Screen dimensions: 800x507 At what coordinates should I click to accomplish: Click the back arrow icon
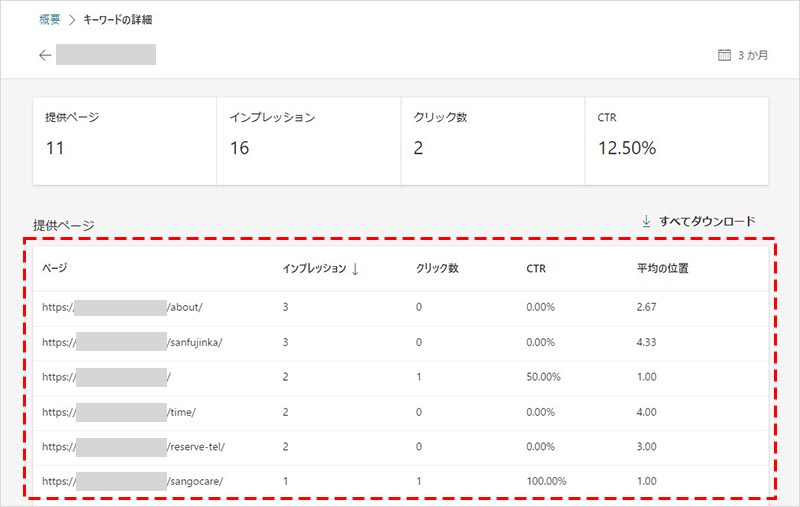click(x=45, y=55)
